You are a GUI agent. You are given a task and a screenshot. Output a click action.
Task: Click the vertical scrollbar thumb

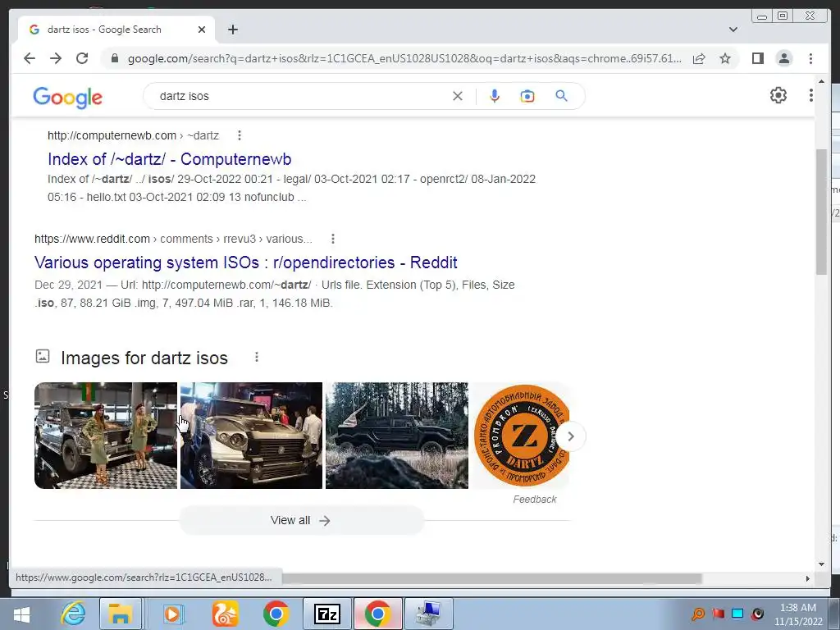click(x=821, y=212)
